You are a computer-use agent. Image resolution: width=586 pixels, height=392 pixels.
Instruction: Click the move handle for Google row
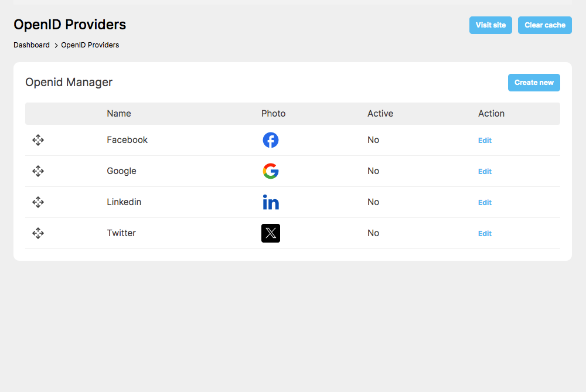point(38,171)
